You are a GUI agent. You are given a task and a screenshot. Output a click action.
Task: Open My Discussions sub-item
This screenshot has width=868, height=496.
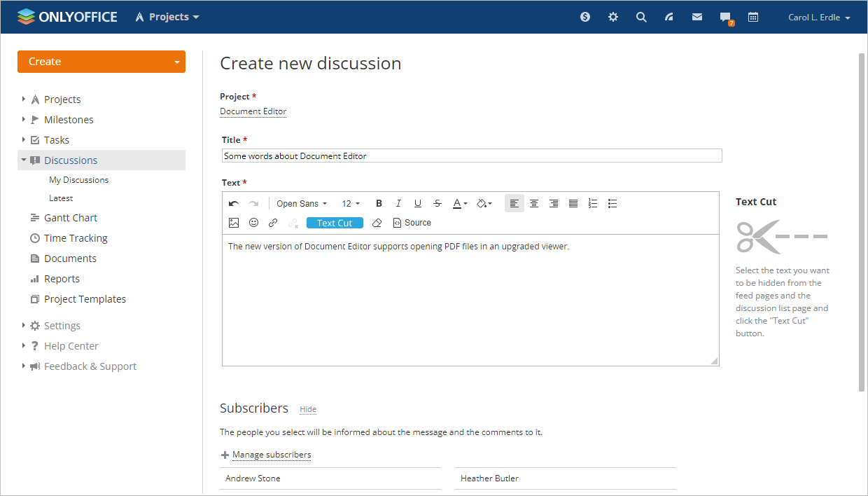78,180
